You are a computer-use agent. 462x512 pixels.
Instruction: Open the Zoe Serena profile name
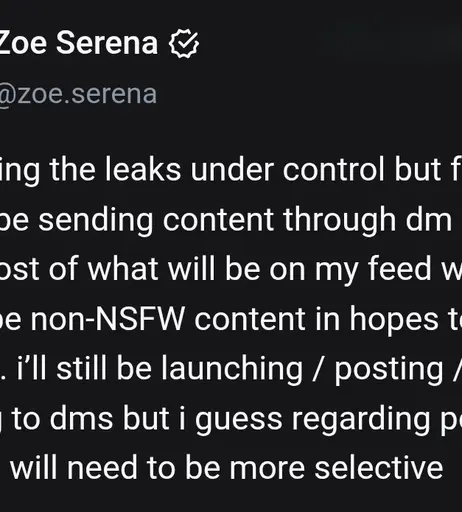click(x=79, y=43)
